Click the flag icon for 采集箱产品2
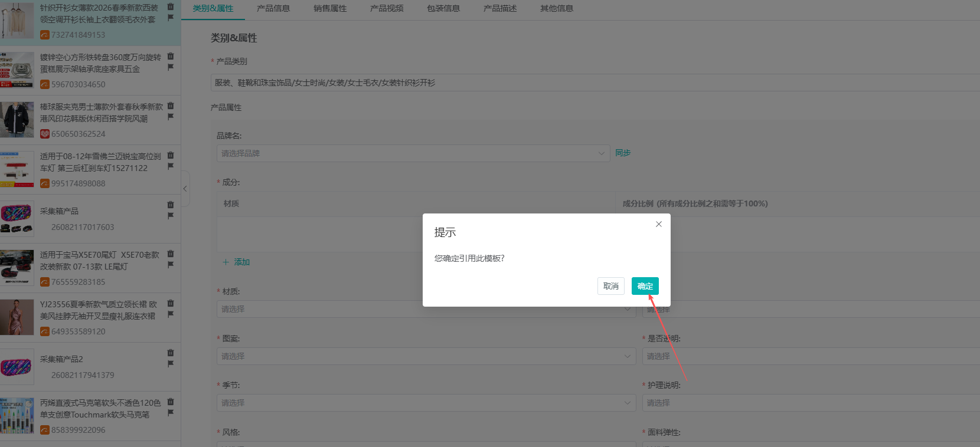 coord(171,364)
